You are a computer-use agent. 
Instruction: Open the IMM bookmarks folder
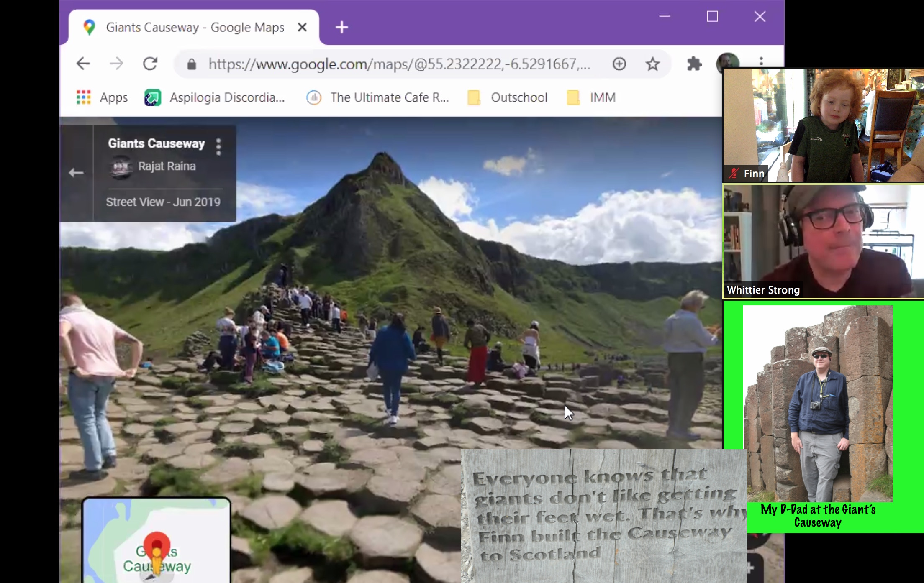(x=591, y=97)
